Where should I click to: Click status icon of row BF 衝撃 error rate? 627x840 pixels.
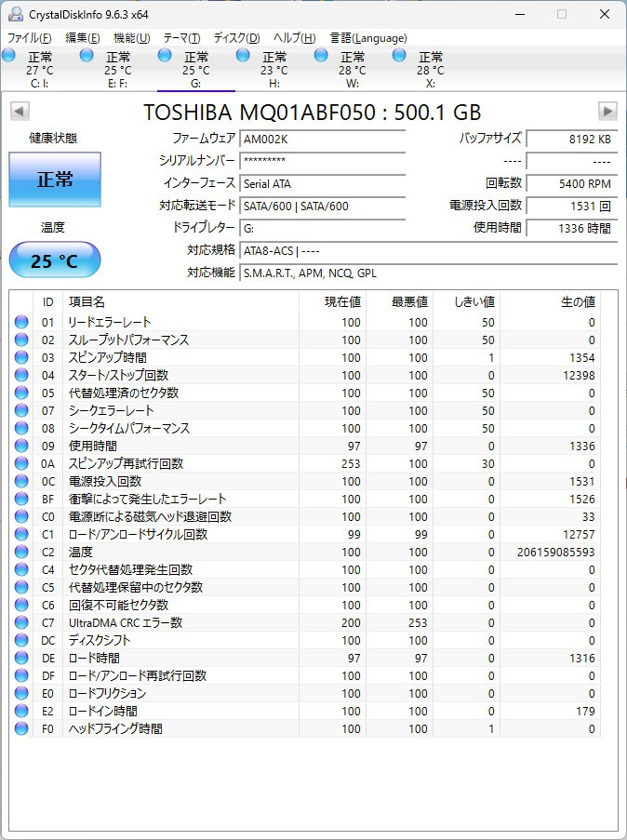coord(21,499)
